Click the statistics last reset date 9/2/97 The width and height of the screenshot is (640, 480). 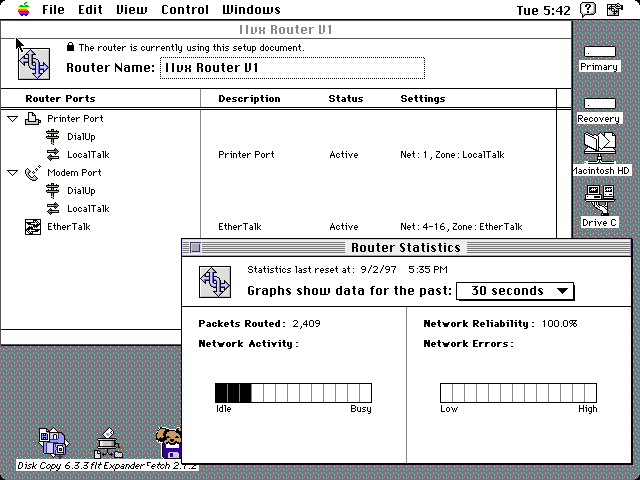tap(378, 270)
